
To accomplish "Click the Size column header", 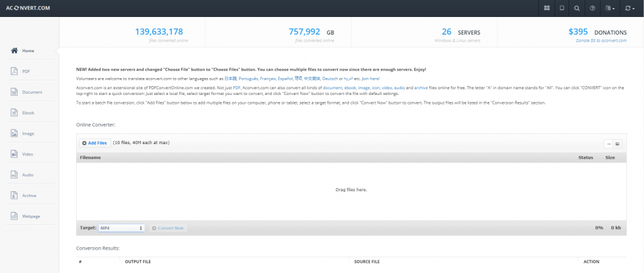I will point(610,158).
